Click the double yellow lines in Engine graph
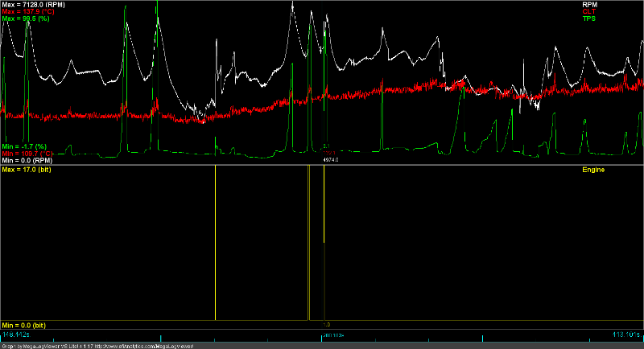Screen dimensions: 644x349 pos(308,241)
